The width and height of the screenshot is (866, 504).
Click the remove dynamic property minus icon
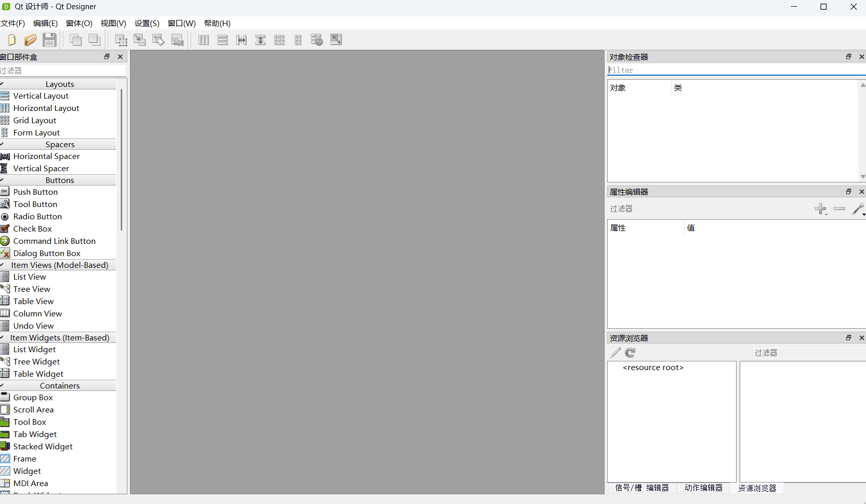point(839,209)
